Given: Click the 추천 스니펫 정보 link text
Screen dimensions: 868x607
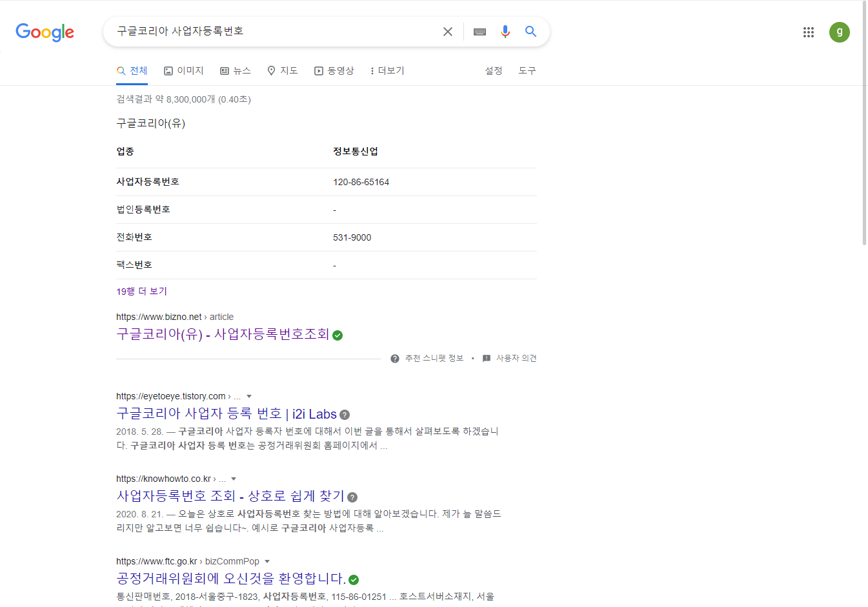Looking at the screenshot, I should pos(434,359).
